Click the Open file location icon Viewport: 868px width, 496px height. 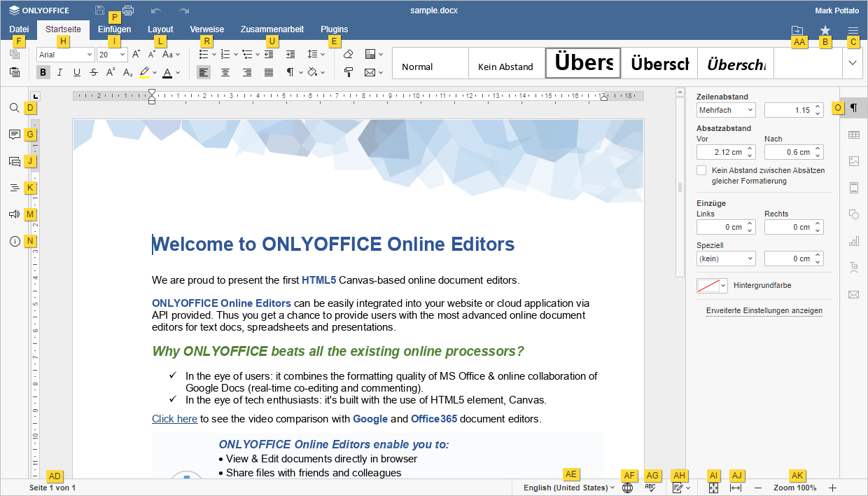(x=797, y=30)
